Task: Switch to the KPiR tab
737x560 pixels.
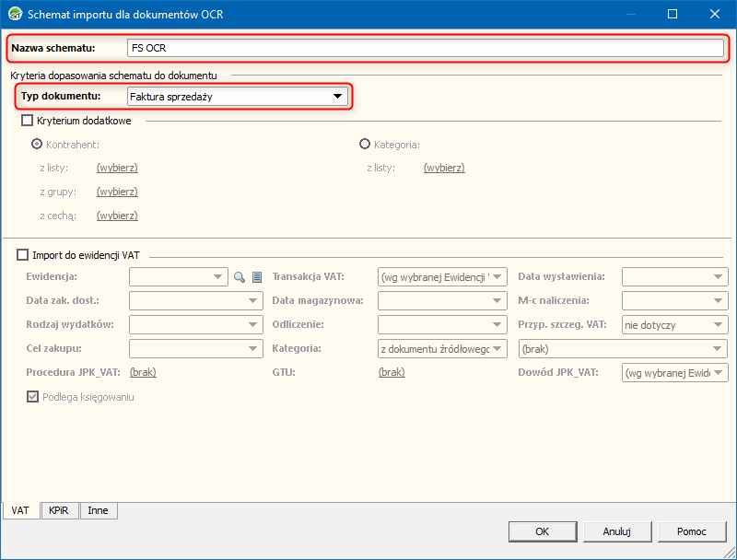Action: pos(60,510)
